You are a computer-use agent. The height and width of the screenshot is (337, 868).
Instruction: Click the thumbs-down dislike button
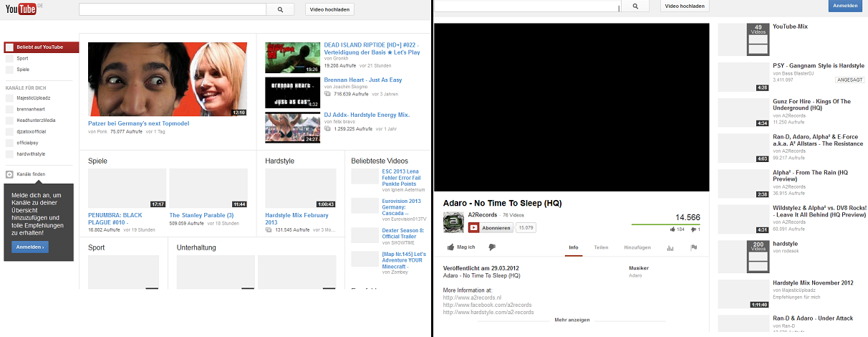click(492, 247)
